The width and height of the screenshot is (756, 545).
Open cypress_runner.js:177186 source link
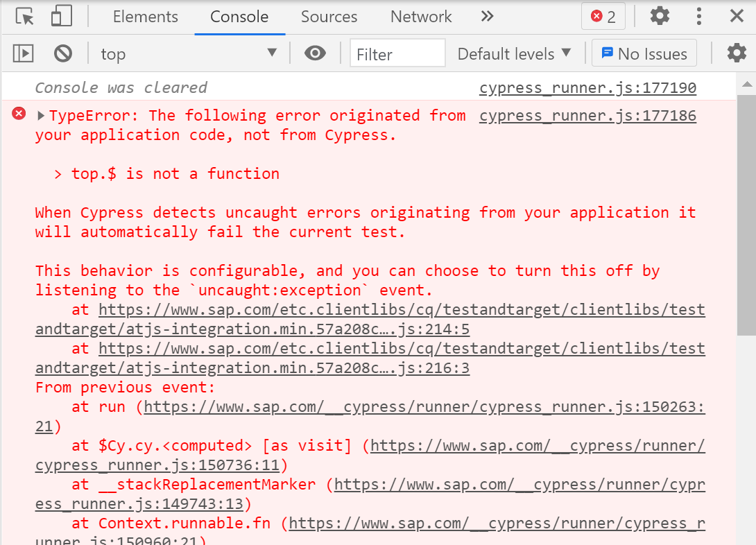[x=587, y=116]
